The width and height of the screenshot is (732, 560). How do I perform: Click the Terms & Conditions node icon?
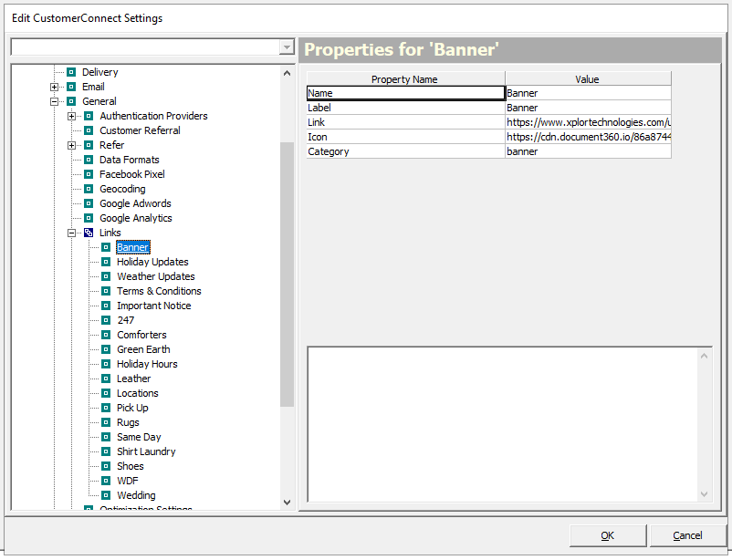(x=106, y=291)
